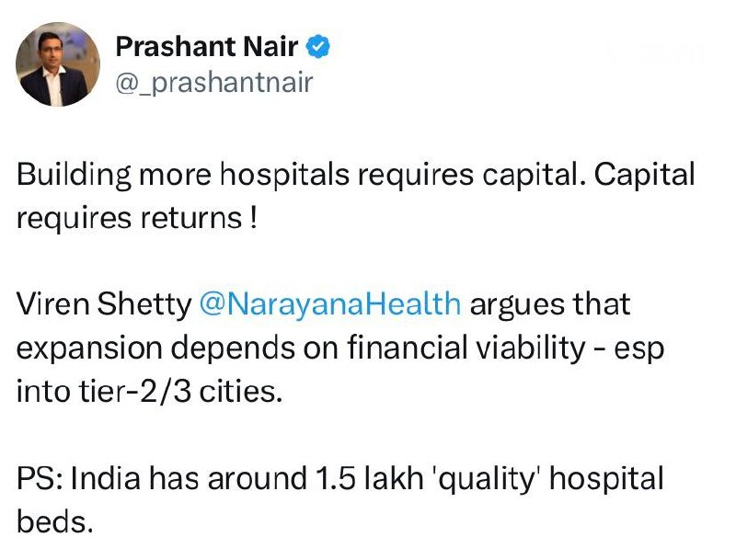
Task: Click the word "hospital" before "beds"
Action: pos(607,479)
